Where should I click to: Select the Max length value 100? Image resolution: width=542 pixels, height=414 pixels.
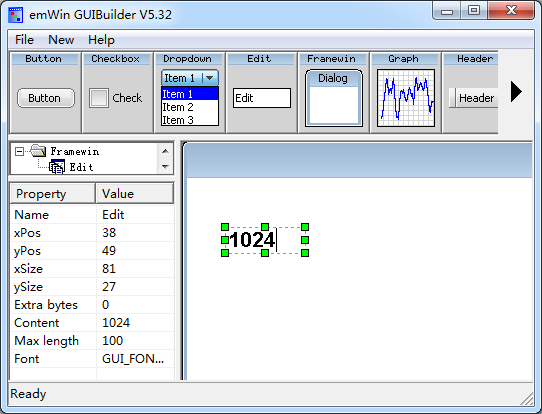135,340
